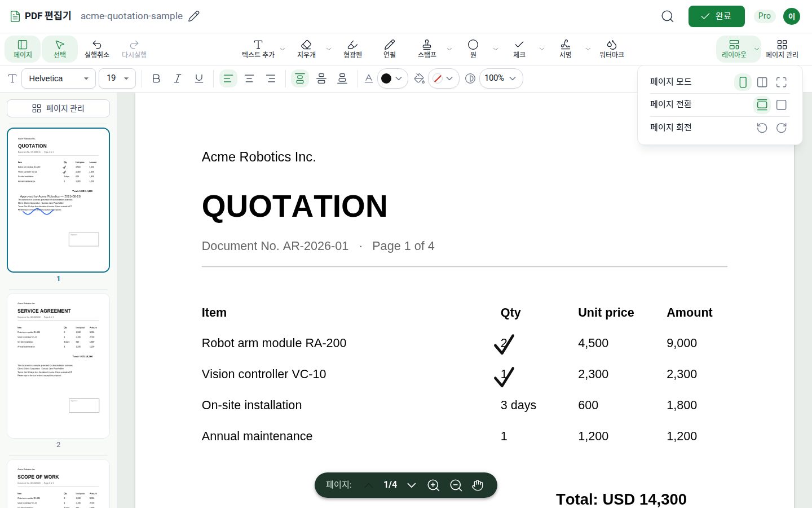Open the search magnifier in the header

pos(668,16)
